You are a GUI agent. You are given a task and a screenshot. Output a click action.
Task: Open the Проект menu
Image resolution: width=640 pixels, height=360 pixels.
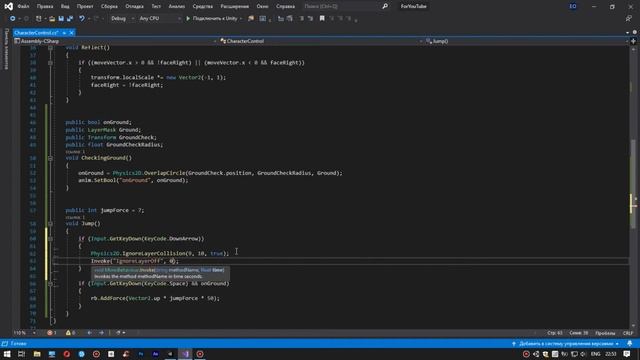click(x=85, y=7)
